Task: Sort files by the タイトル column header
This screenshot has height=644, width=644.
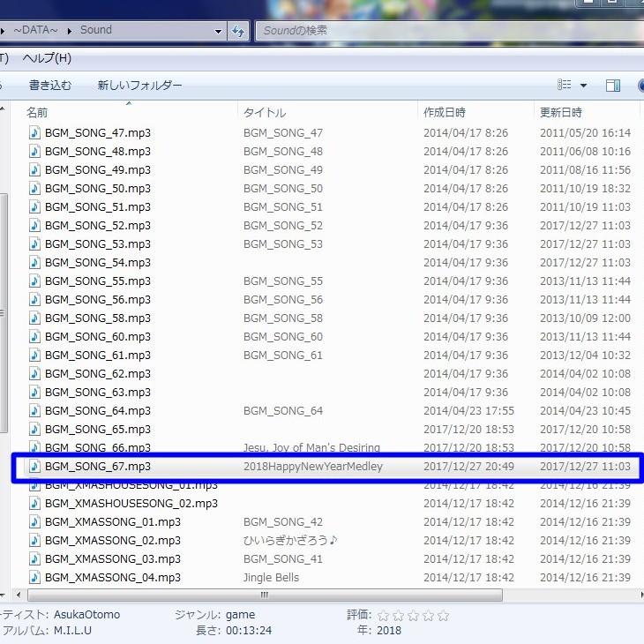Action: (x=265, y=113)
